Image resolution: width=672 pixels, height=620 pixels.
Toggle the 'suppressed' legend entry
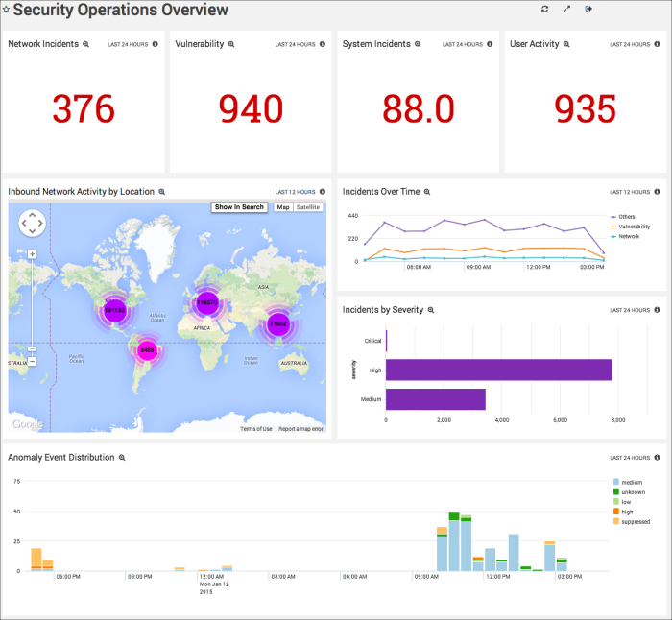[636, 522]
